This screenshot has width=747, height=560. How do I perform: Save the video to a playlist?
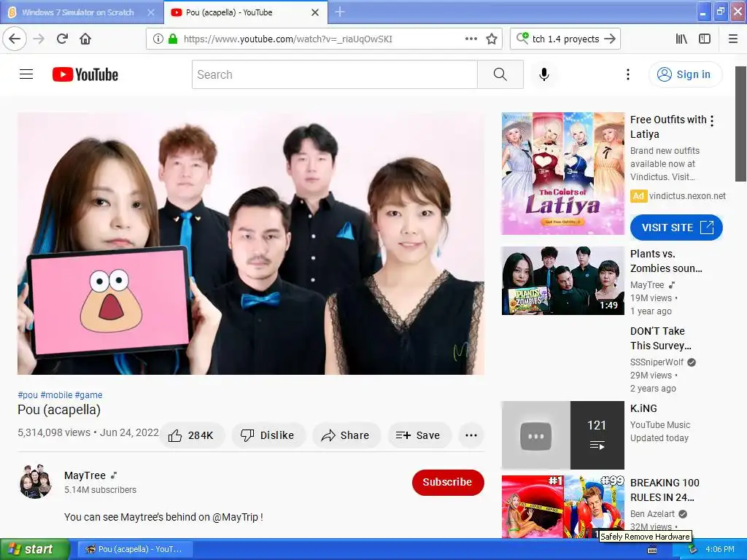(418, 435)
